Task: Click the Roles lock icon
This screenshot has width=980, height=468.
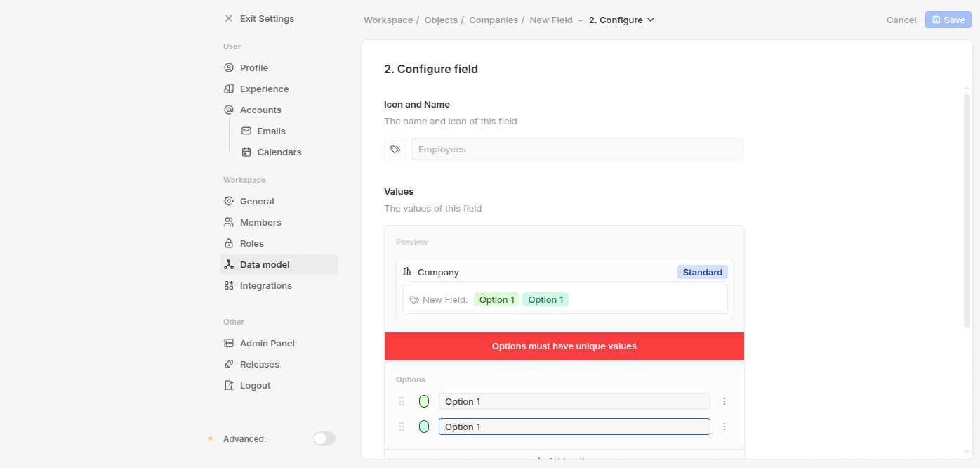Action: tap(229, 244)
